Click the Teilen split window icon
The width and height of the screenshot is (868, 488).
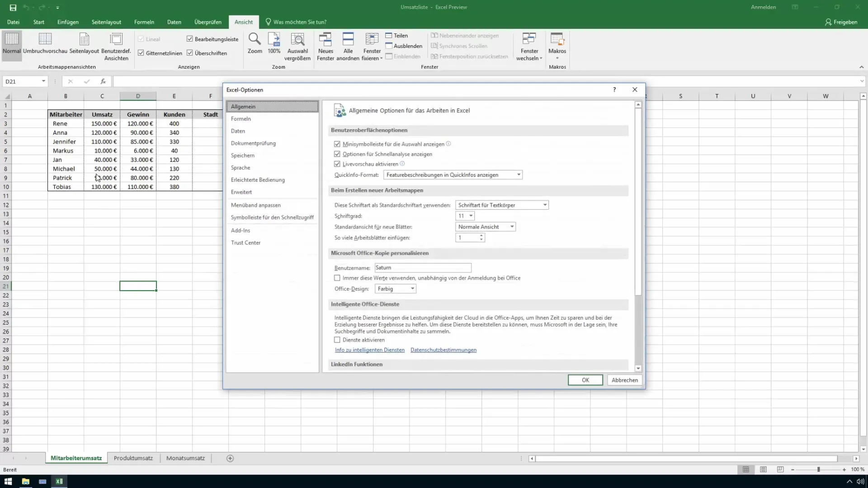point(396,36)
